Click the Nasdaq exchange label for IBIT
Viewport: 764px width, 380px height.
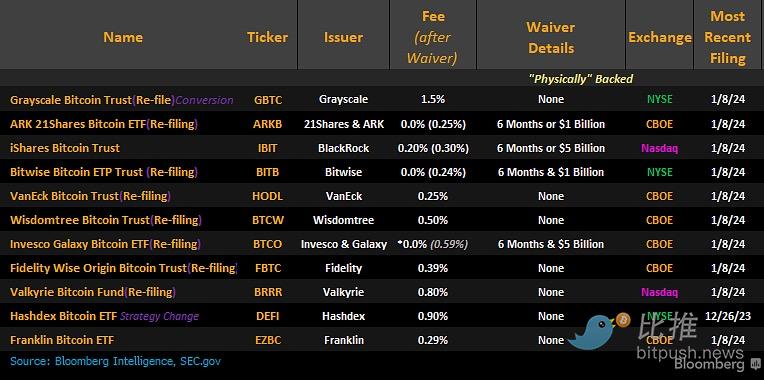tap(659, 148)
